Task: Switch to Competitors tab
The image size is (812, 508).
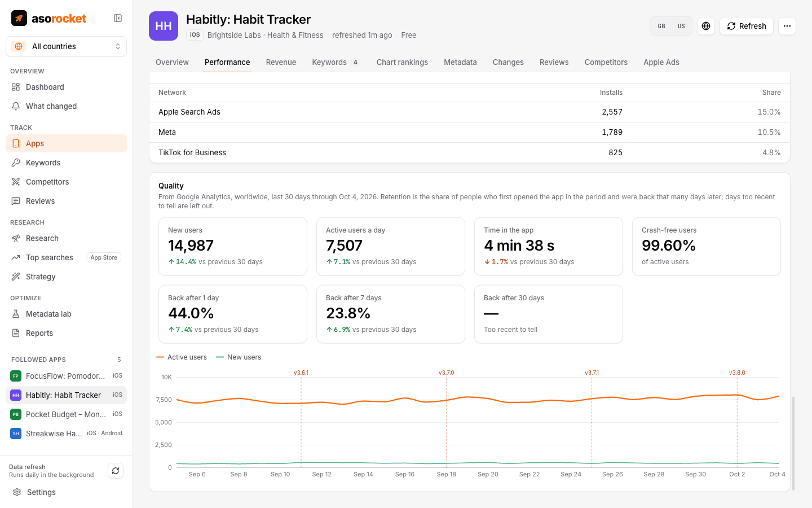Action: [606, 62]
